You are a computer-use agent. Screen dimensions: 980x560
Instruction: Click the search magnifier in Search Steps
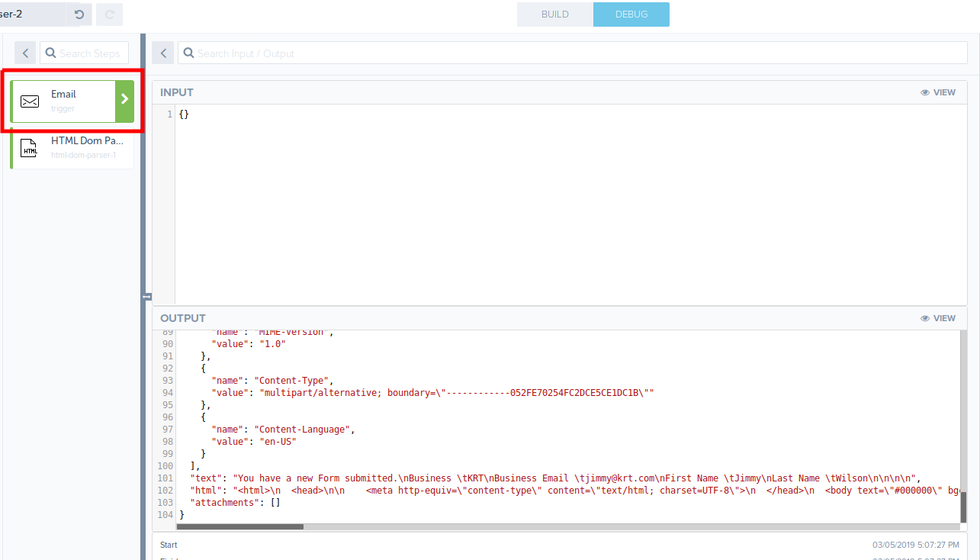click(x=50, y=53)
